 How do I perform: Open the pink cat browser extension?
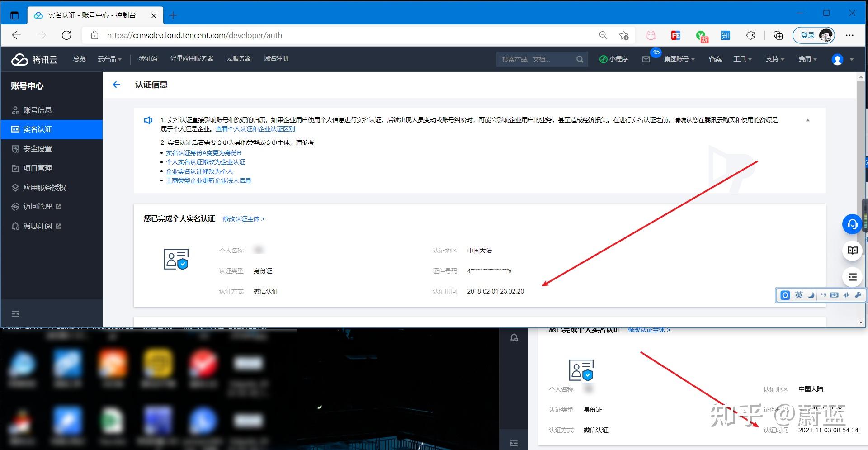pos(651,35)
